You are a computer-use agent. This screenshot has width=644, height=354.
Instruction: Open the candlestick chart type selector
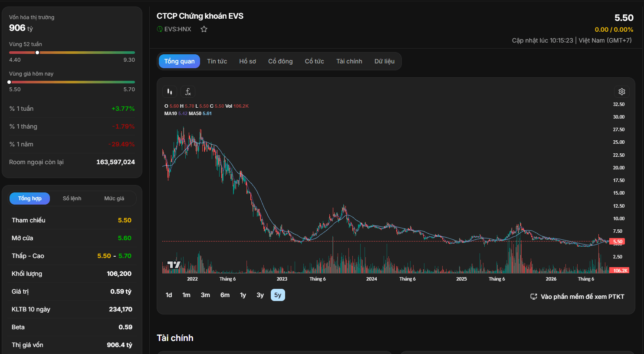pyautogui.click(x=170, y=92)
